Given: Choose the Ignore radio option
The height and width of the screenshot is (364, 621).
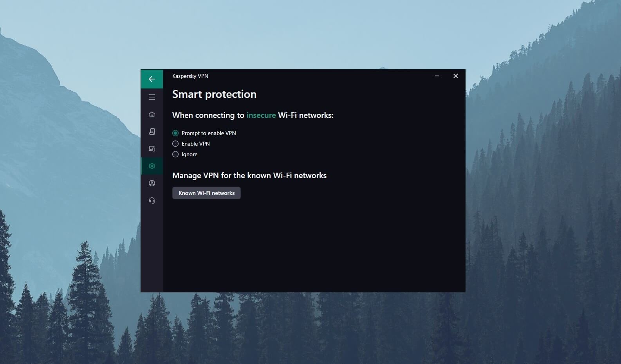Looking at the screenshot, I should click(175, 154).
